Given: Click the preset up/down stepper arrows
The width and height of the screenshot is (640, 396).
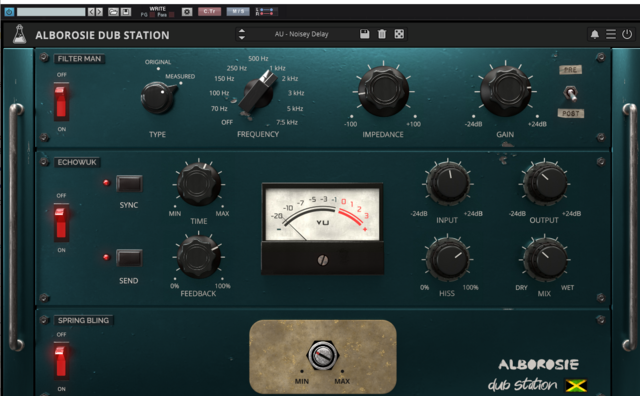Looking at the screenshot, I should (242, 34).
